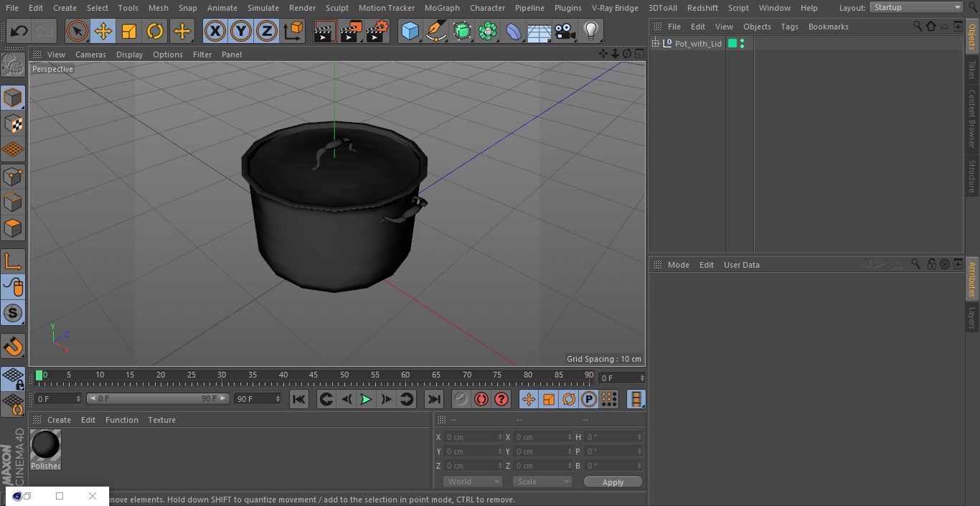Toggle the X axis lock

tap(215, 32)
